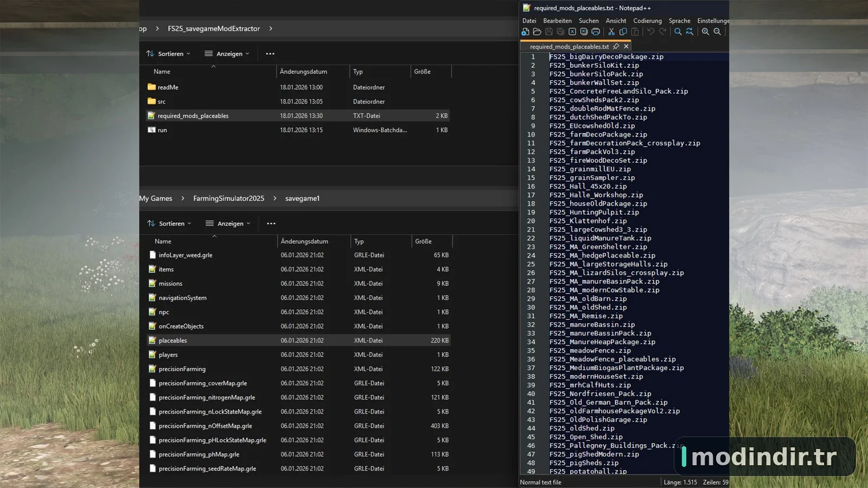
Task: Select the players file name
Action: [168, 355]
